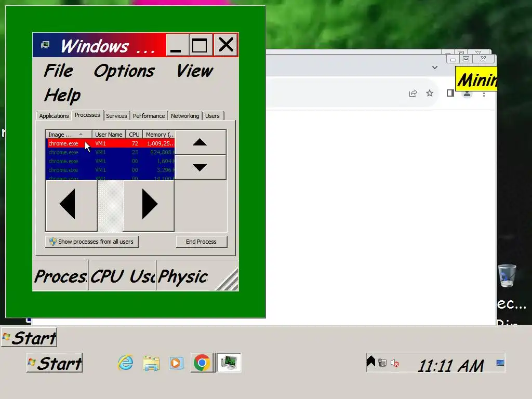Minimize the Windows Task Manager window
The width and height of the screenshot is (532, 399).
coord(178,45)
